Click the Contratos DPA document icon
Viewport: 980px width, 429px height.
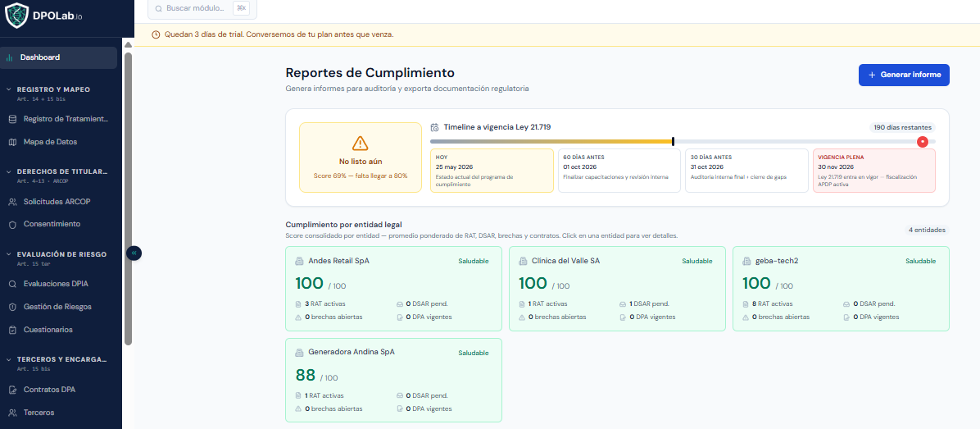[12, 390]
